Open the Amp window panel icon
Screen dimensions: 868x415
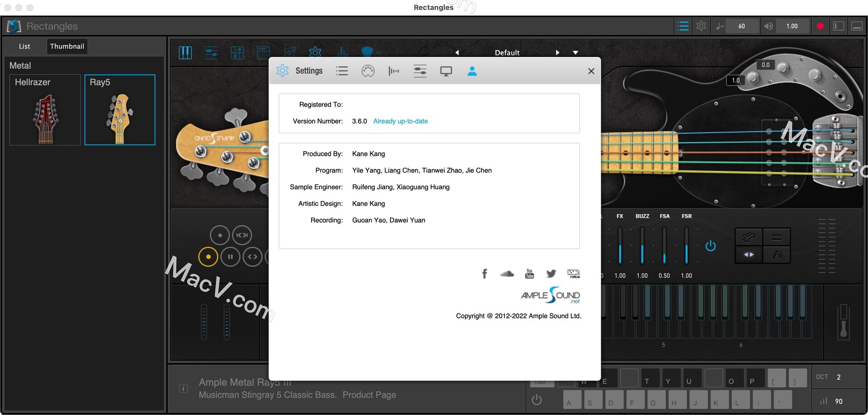[263, 53]
